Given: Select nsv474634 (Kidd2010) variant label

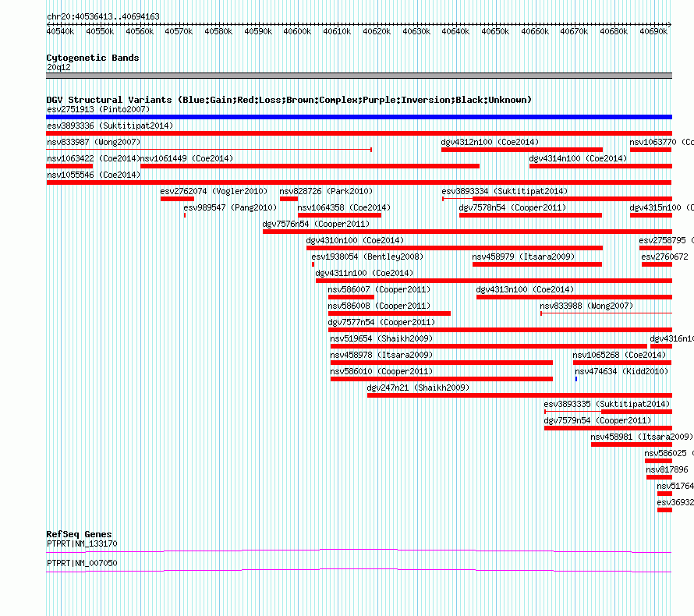Looking at the screenshot, I should point(621,371).
